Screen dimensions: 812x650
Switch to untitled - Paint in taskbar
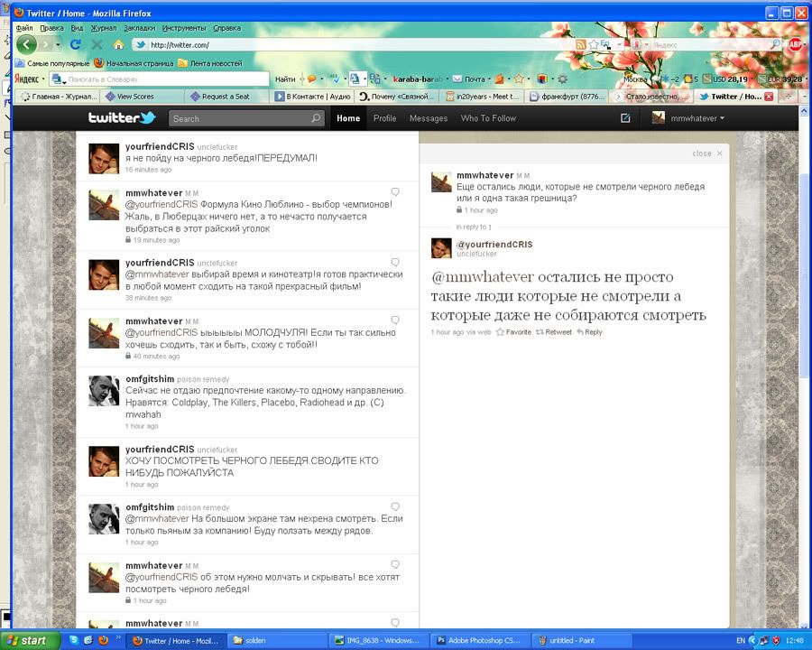(581, 641)
